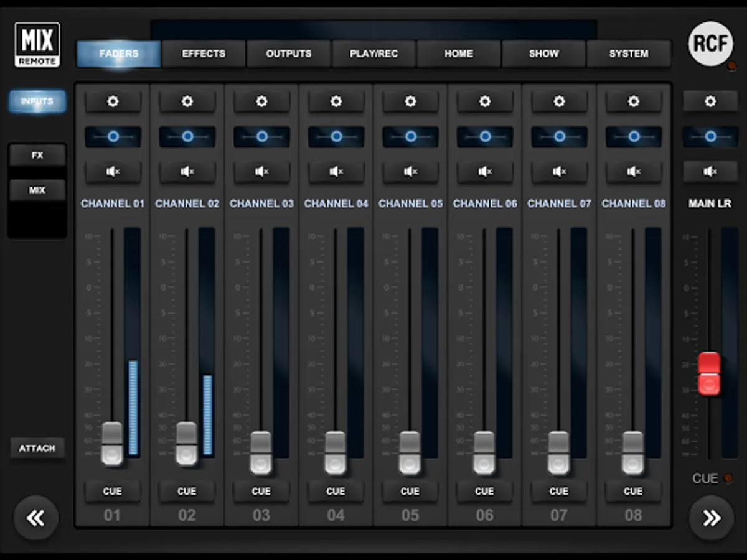Switch to the Effects tab
Image resolution: width=747 pixels, height=560 pixels.
point(204,54)
